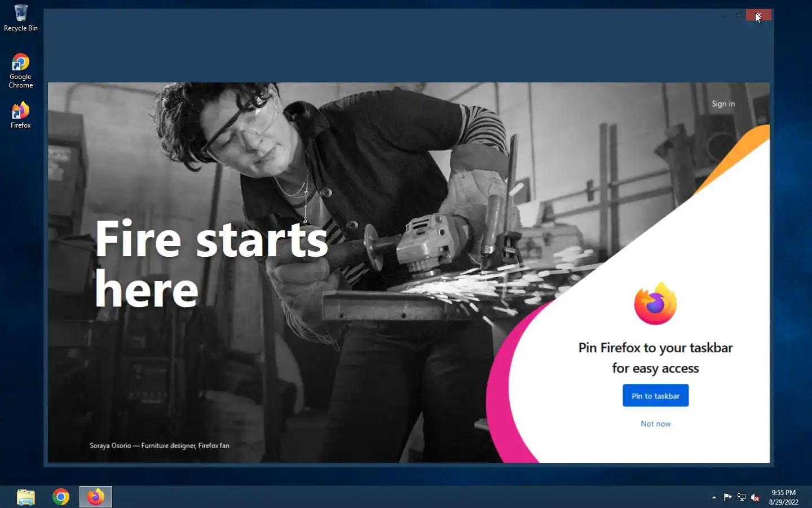The width and height of the screenshot is (812, 508).
Task: Expand the hidden system tray icons
Action: 714,497
